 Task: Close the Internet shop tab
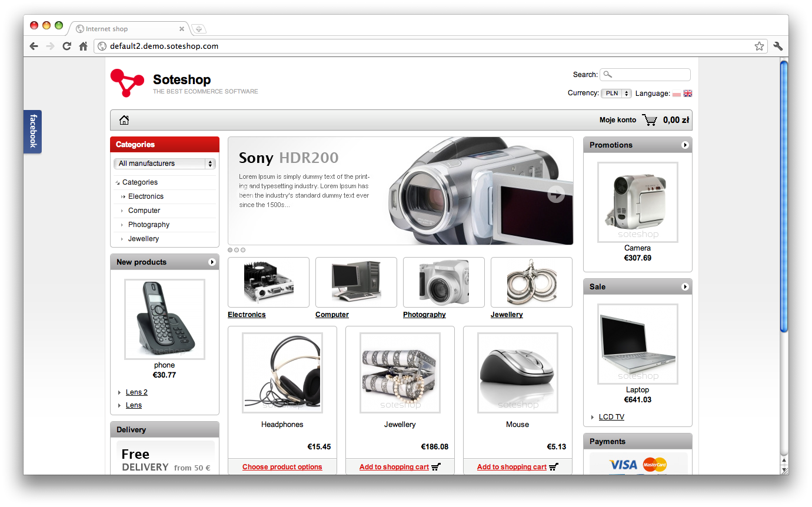point(182,29)
